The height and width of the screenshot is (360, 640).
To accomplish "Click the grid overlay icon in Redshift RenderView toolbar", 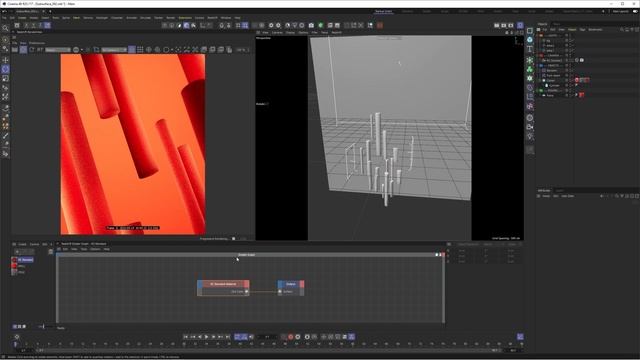I will point(140,49).
